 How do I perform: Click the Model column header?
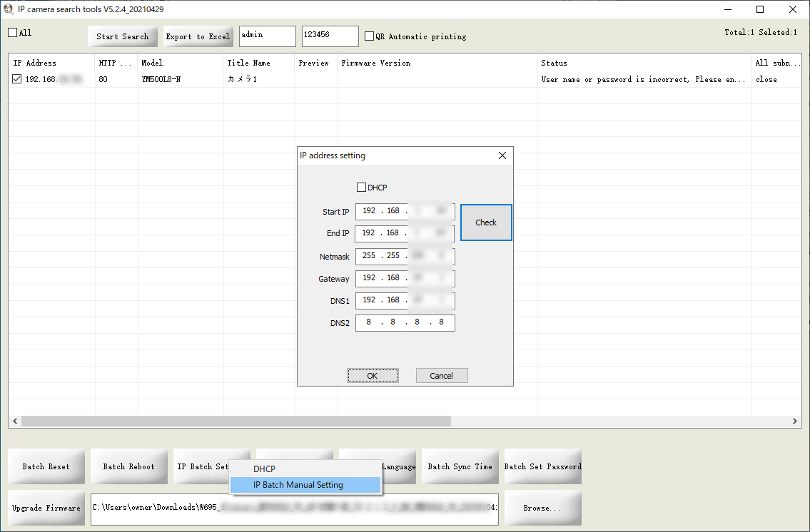point(181,63)
